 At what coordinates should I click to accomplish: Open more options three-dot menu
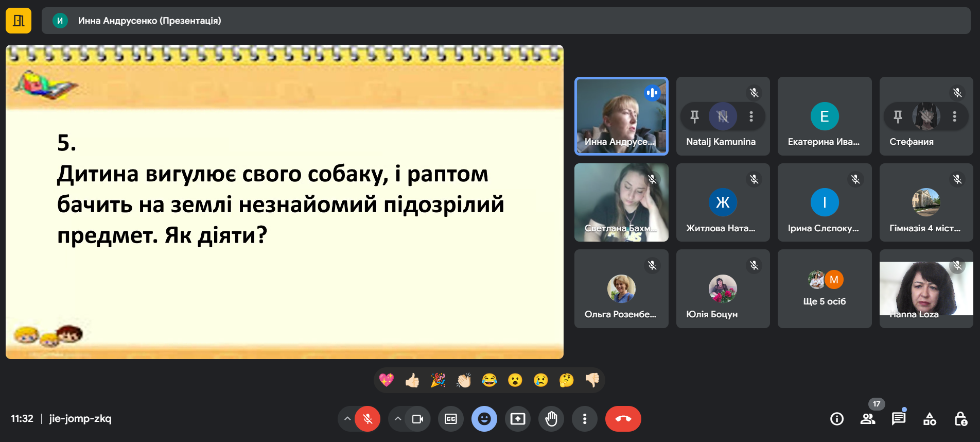click(x=584, y=419)
